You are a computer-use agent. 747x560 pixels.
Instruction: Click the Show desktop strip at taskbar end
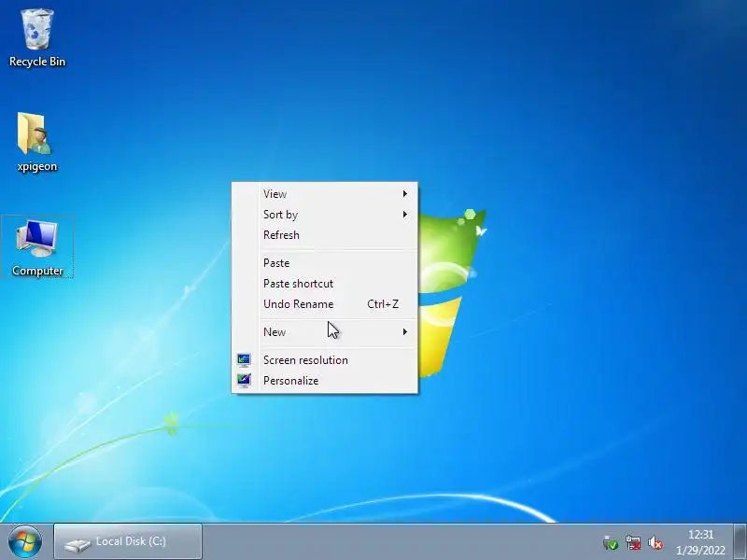(740, 541)
